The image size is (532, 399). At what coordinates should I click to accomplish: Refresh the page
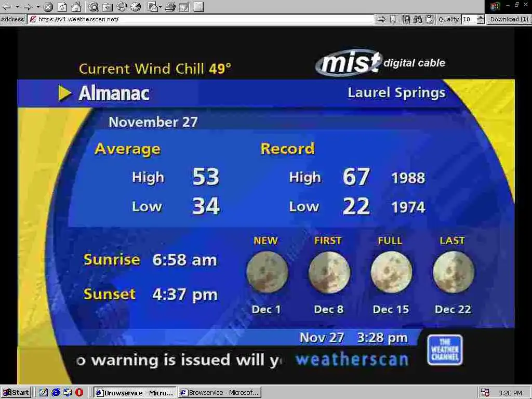pos(62,6)
